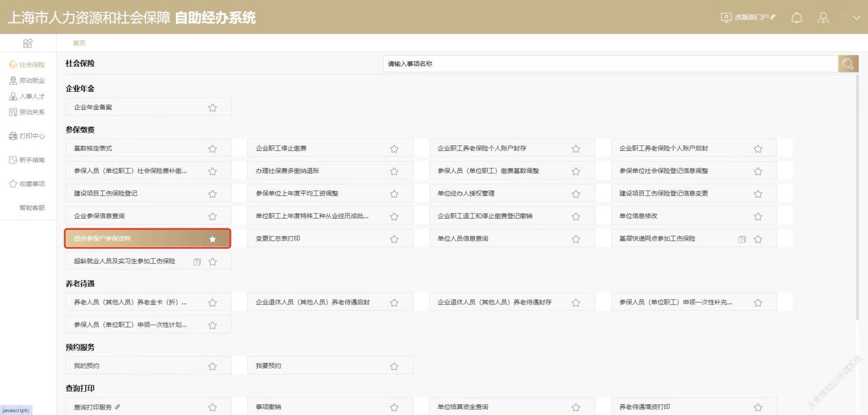Favorite 企业职工停止缴费 with its star
The width and height of the screenshot is (868, 415).
394,149
